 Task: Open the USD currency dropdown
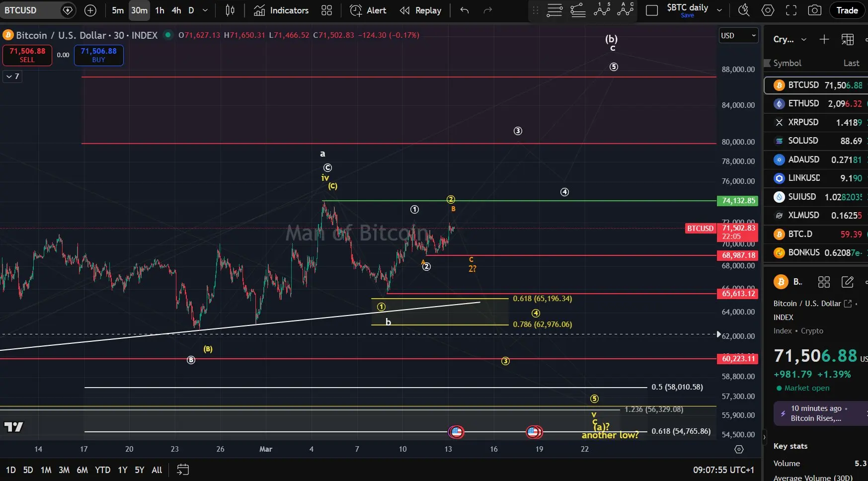(739, 35)
